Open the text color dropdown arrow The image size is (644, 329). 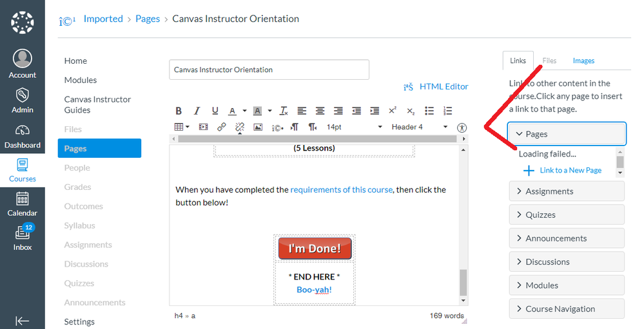click(244, 111)
